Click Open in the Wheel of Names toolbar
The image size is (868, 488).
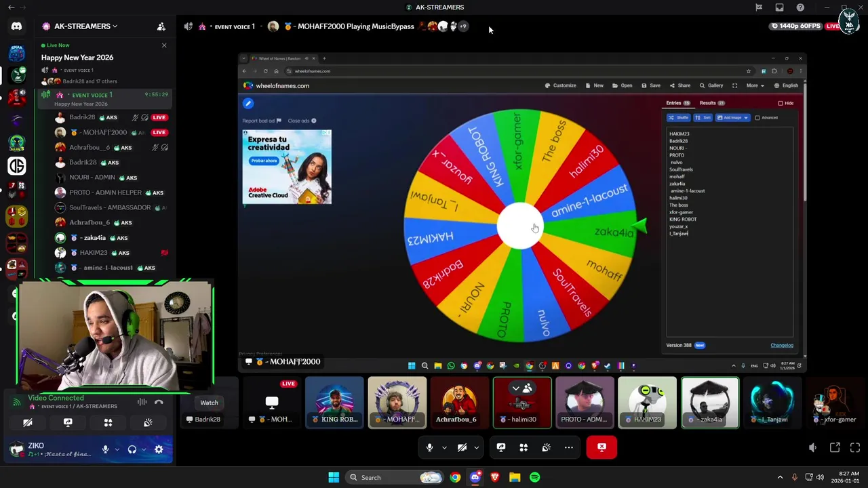[623, 85]
